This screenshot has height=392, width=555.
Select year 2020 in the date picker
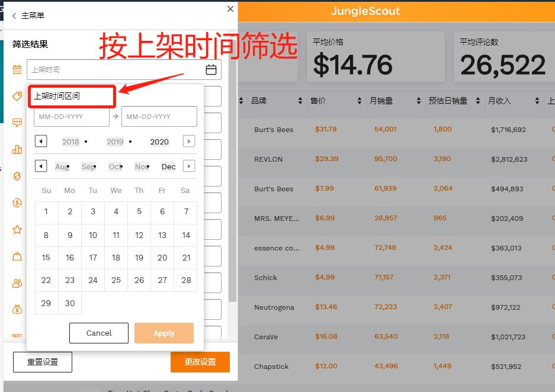159,142
